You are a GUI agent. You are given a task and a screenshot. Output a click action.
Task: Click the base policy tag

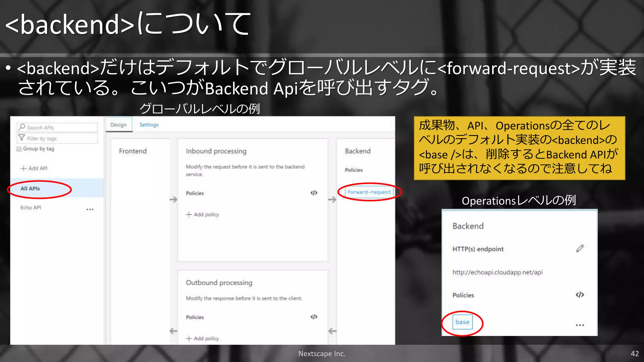[x=463, y=322]
